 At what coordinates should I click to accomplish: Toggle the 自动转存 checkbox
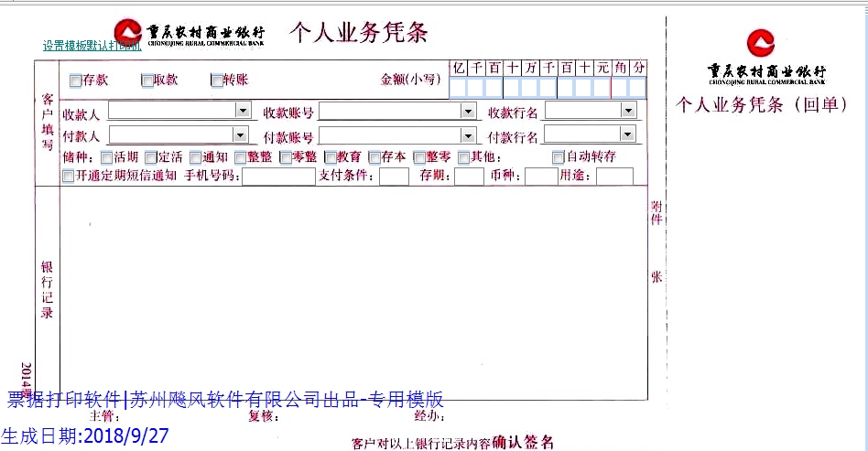559,157
